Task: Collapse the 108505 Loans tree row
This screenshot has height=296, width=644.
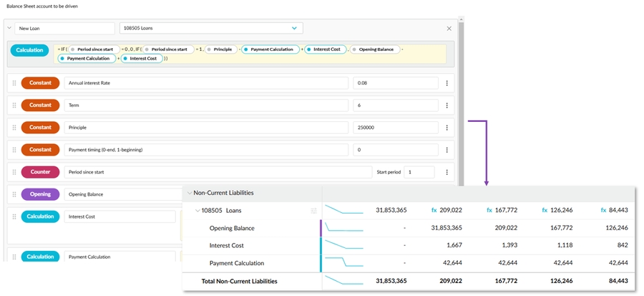Action: [197, 211]
